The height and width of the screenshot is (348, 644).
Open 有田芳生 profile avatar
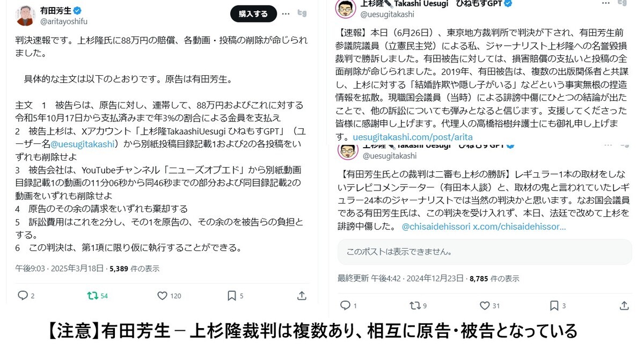point(25,16)
